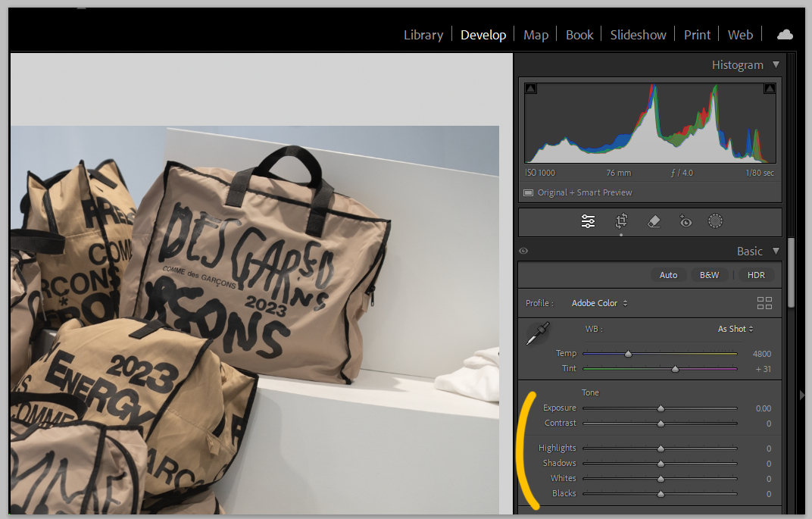Toggle highlight clipping indicator in histogram
The image size is (812, 519).
[x=770, y=89]
